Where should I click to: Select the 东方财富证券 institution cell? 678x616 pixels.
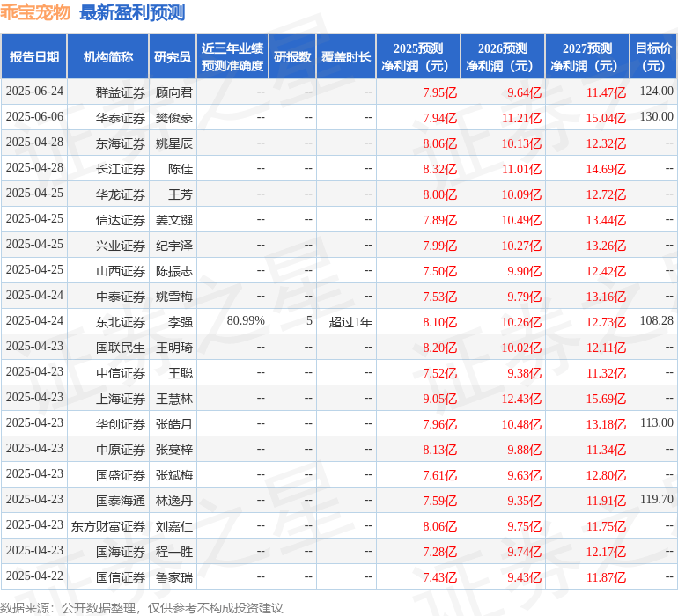(x=108, y=526)
